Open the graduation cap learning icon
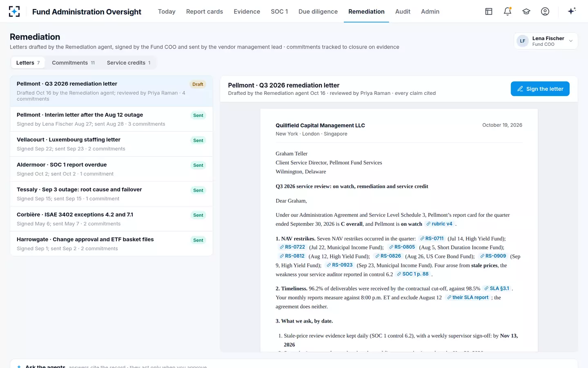588x368 pixels. click(526, 11)
